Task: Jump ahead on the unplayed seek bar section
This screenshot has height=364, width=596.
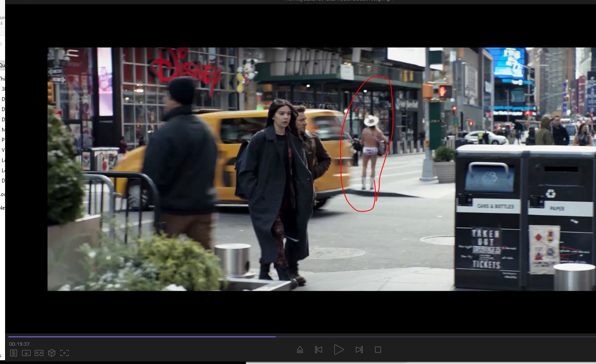Action: 424,337
